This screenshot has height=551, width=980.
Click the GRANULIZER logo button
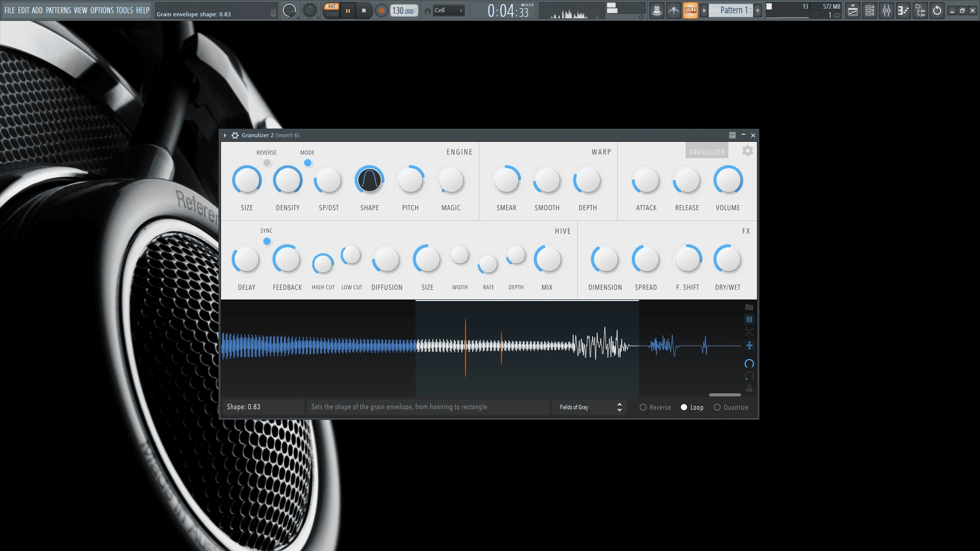706,152
